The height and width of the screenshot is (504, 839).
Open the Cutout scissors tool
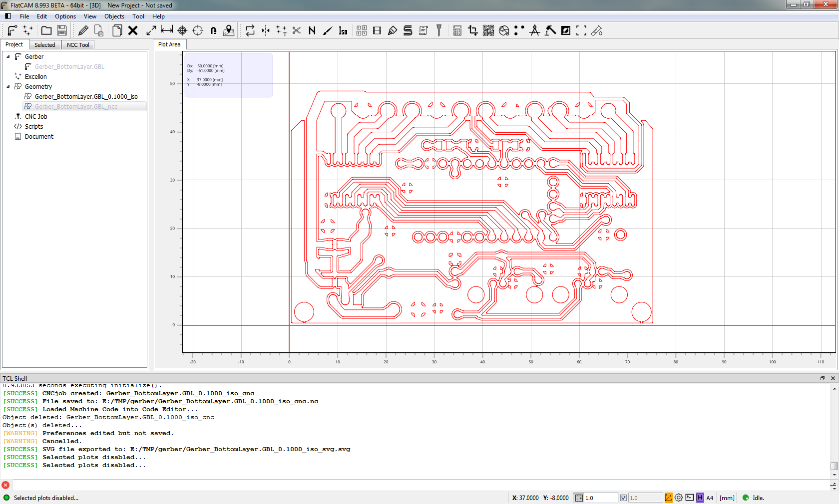(297, 30)
